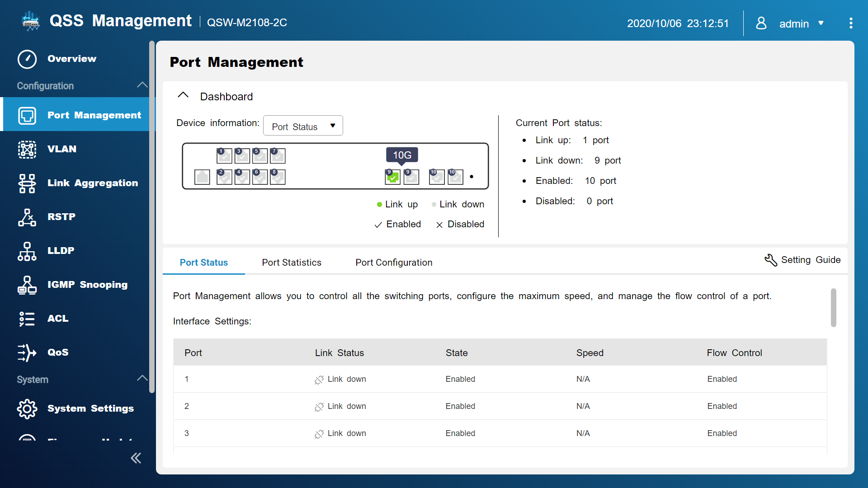
Task: Open the Port Status device information dropdown
Action: 303,126
